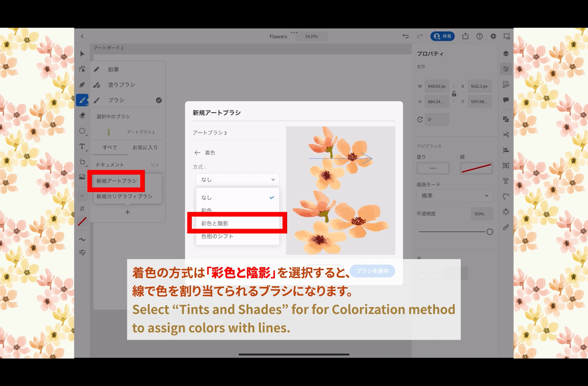
Task: Click New Art Brush (新規アートブラシ)
Action: (x=116, y=181)
